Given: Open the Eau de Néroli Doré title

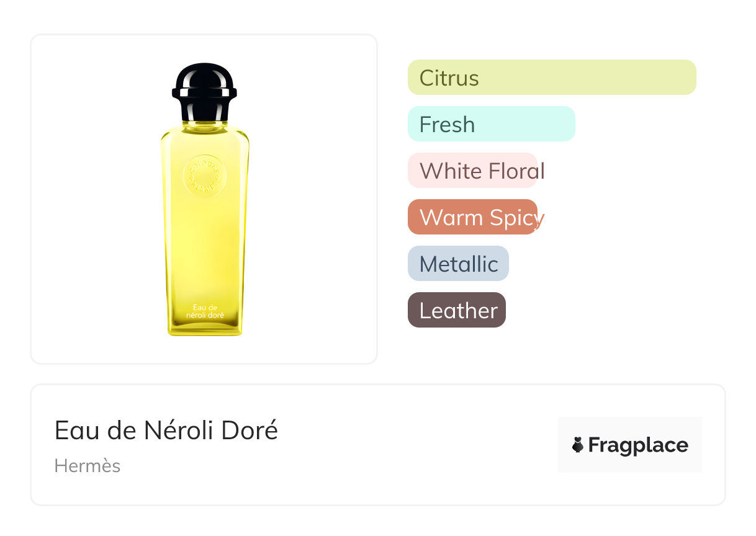Looking at the screenshot, I should [166, 431].
